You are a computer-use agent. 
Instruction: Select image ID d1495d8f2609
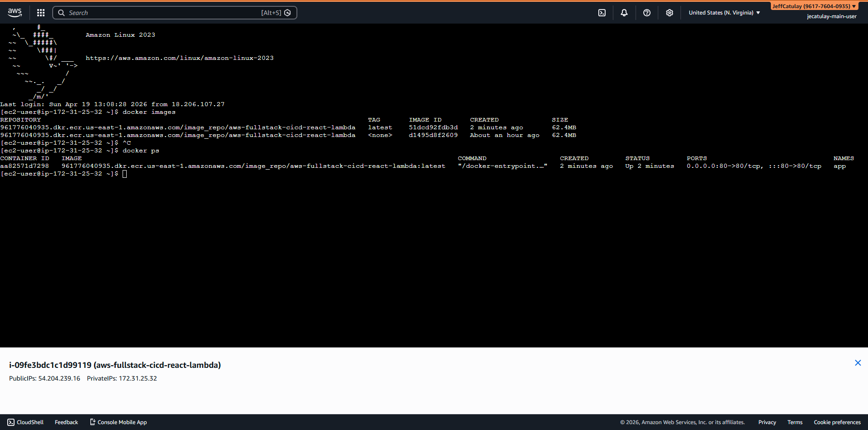(433, 135)
